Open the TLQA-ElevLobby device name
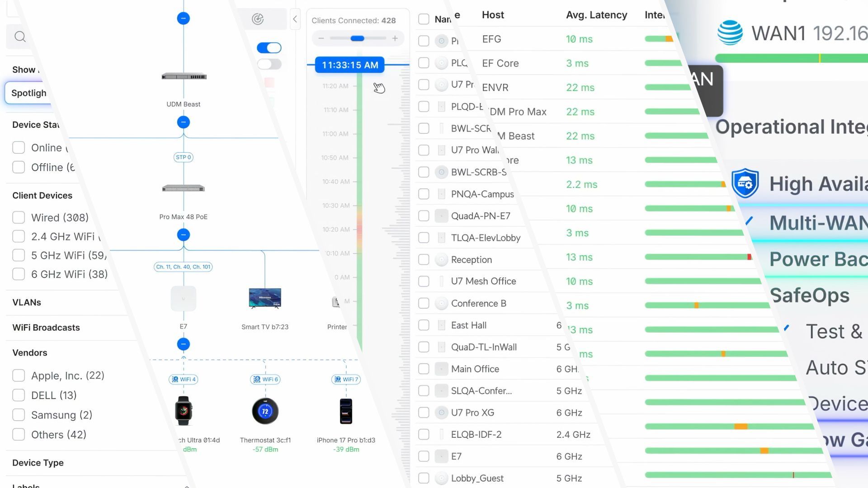This screenshot has width=868, height=488. point(486,238)
